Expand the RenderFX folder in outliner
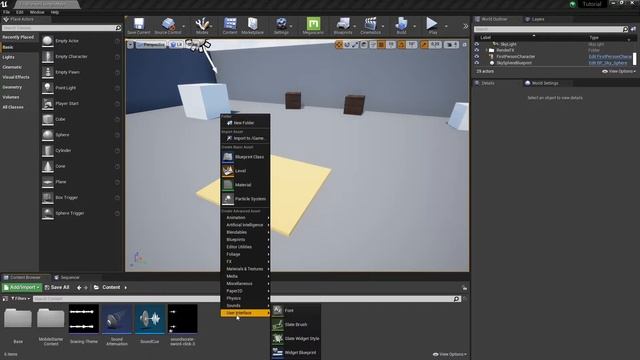Image resolution: width=640 pixels, height=360 pixels. (487, 50)
